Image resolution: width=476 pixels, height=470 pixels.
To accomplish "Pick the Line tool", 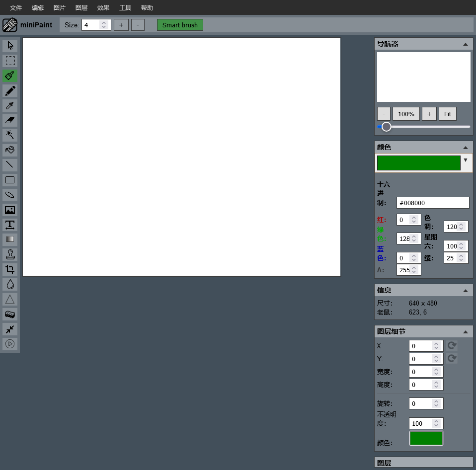I will point(10,165).
